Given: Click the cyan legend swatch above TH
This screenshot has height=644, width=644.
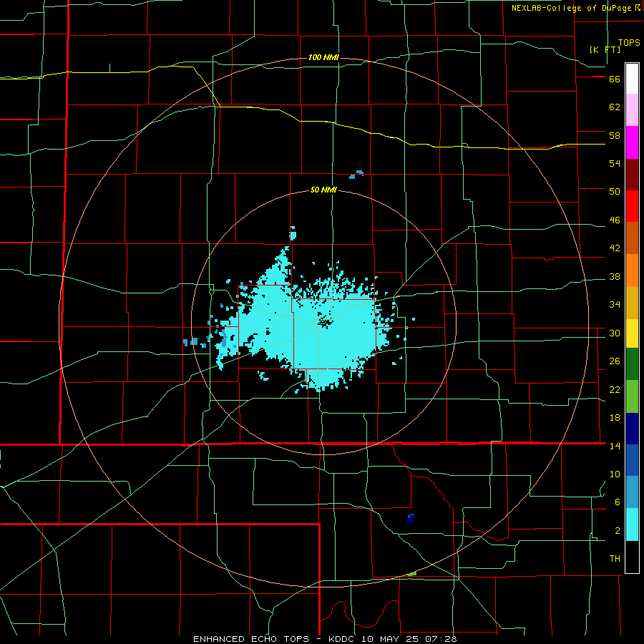Looking at the screenshot, I should [x=632, y=525].
